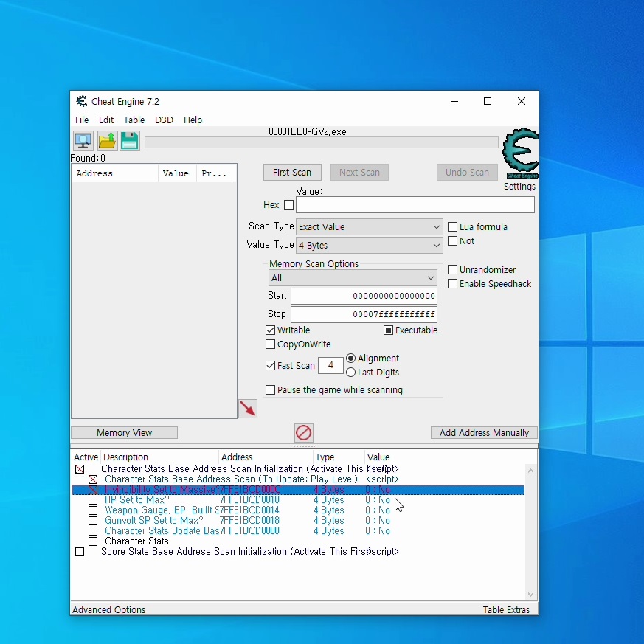Open the Memory View window
Screen dimensions: 644x644
pos(125,433)
